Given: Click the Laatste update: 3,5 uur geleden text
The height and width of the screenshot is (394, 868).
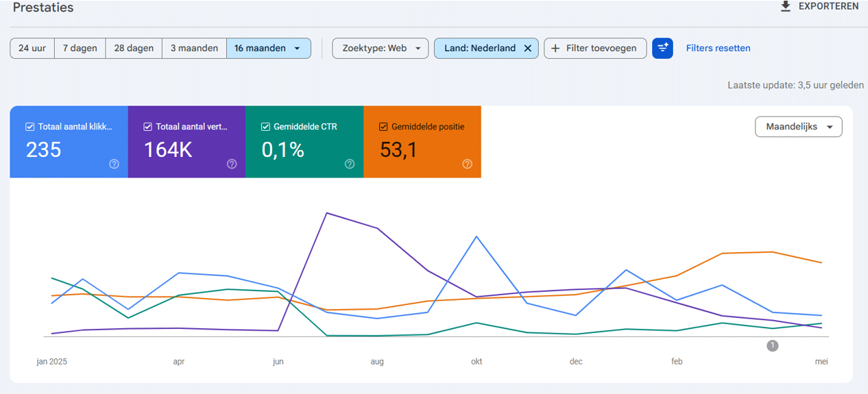Looking at the screenshot, I should point(795,86).
